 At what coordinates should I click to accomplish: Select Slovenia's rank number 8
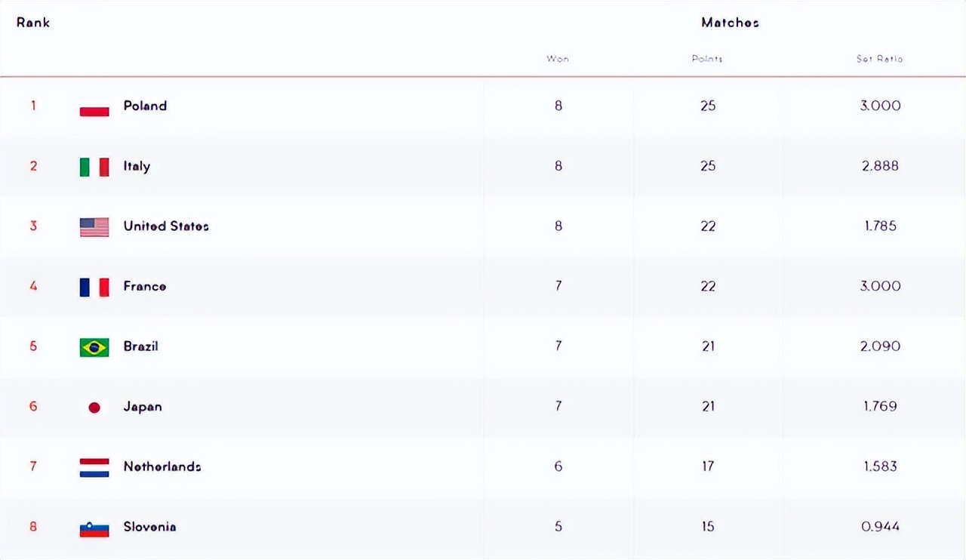pos(33,527)
